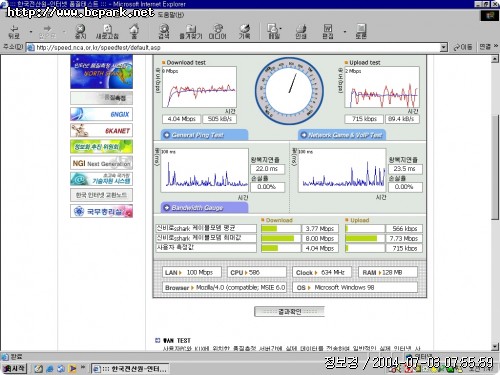This screenshot has width=500, height=375.
Task: Launch the media player quick launch icon
Action: (x=72, y=369)
